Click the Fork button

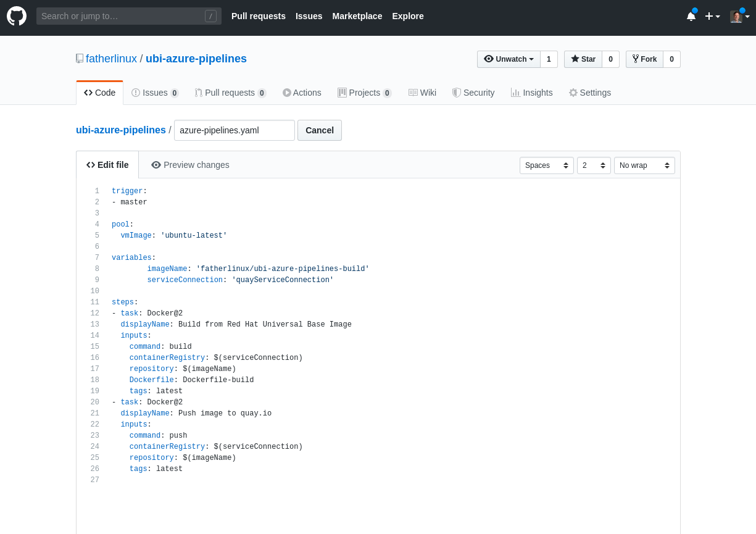tap(644, 59)
